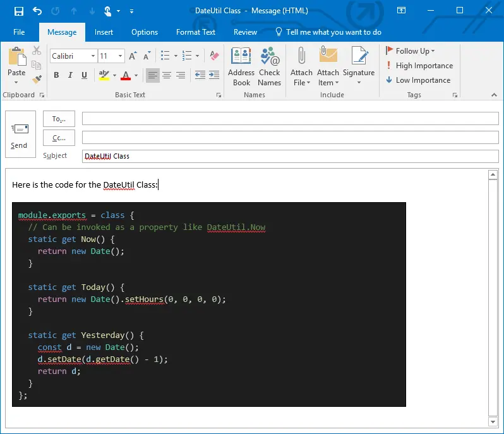Click in the To recipients field
Image resolution: width=504 pixels, height=434 pixels.
[x=291, y=119]
